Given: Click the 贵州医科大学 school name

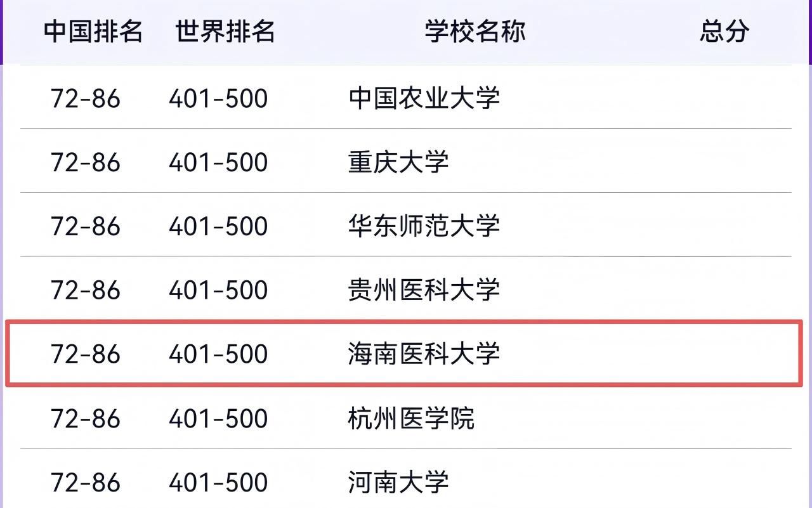Looking at the screenshot, I should (x=424, y=290).
